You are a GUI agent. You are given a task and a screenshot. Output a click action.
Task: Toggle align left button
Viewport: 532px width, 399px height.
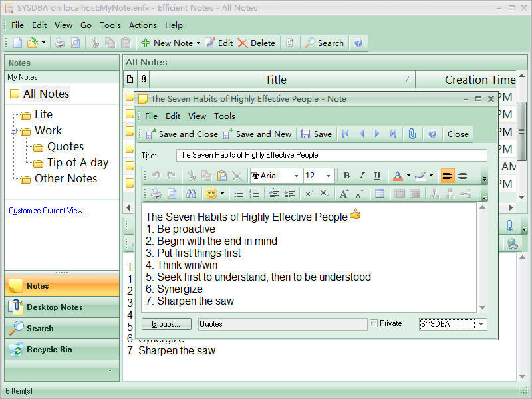tap(448, 176)
